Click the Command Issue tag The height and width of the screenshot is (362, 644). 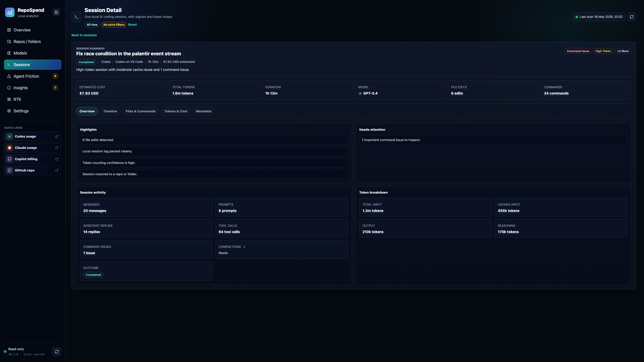pyautogui.click(x=578, y=51)
